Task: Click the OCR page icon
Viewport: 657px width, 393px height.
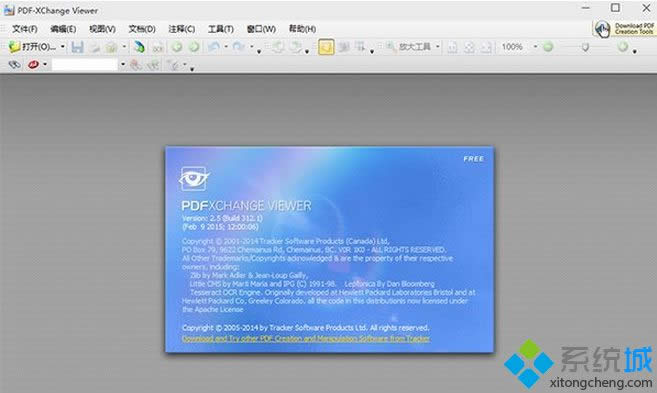Action: pyautogui.click(x=158, y=47)
